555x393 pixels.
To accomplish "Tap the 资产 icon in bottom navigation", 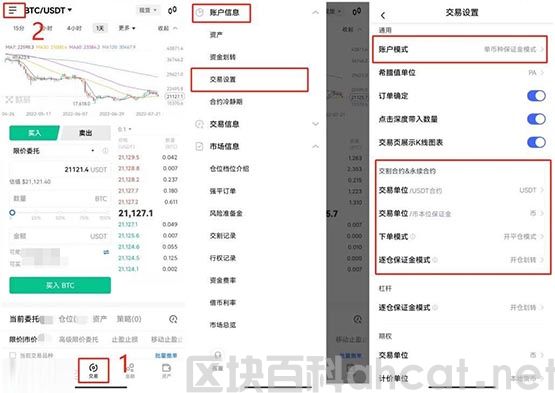I will tap(166, 370).
